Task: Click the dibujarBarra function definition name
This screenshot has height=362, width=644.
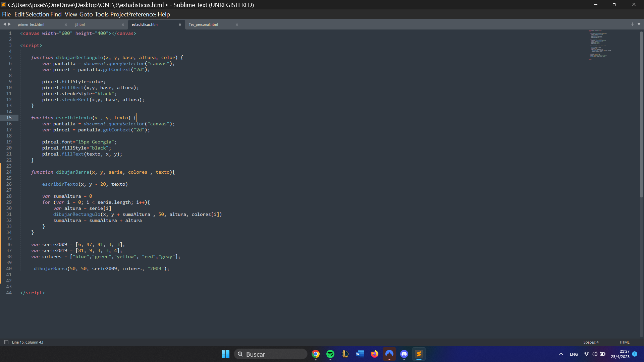Action: pos(72,172)
